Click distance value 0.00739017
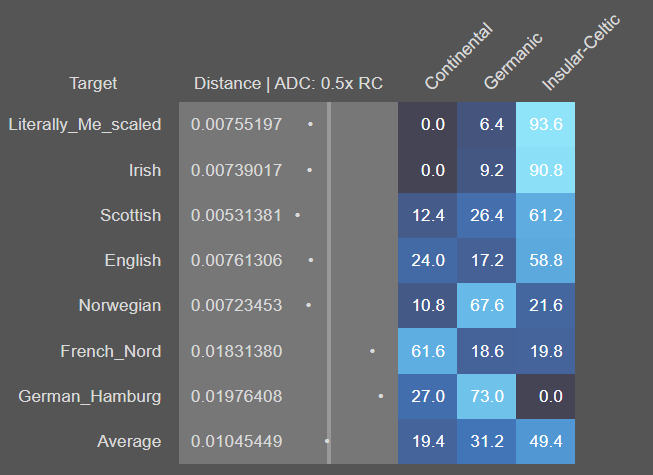This screenshot has width=653, height=475. 237,170
